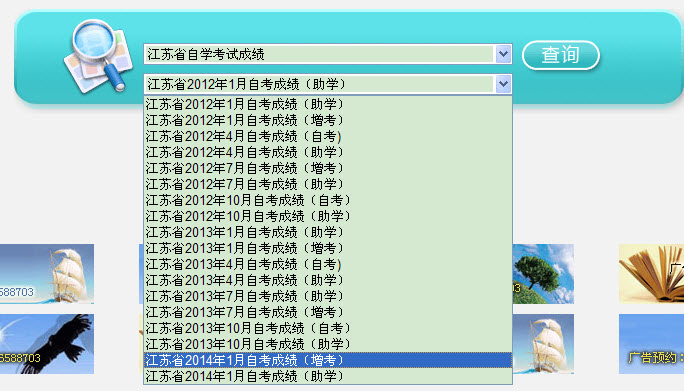
Task: Select 江苏省2012年10月自考成绩（助学）
Action: pos(328,216)
